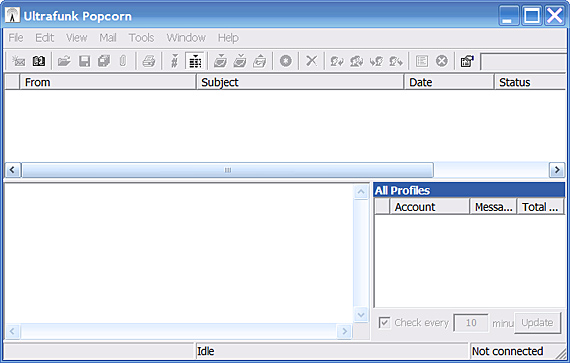This screenshot has width=570, height=363.
Task: Sort messages by Subject column header
Action: pos(300,82)
